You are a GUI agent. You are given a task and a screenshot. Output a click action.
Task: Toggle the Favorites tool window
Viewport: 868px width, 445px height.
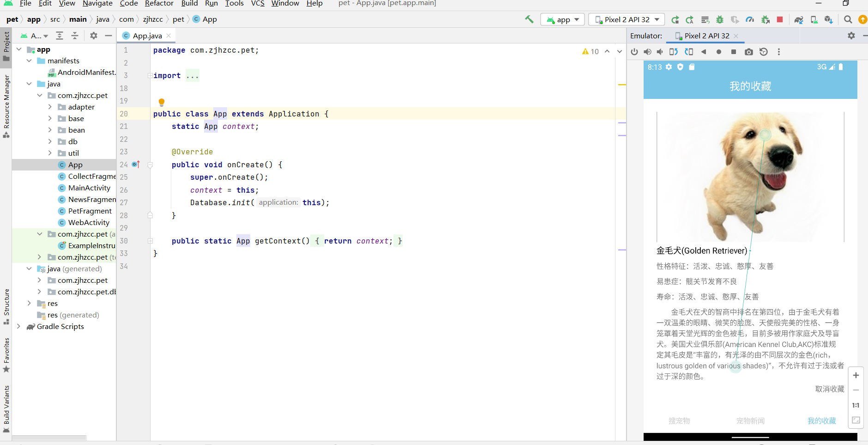tap(6, 355)
